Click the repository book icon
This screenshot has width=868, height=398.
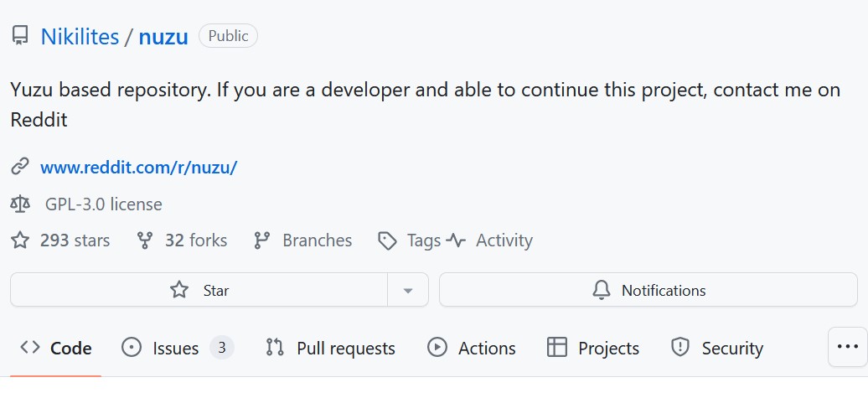click(x=20, y=37)
